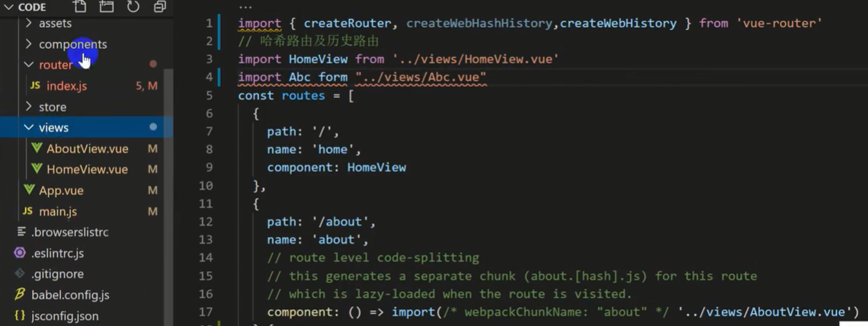
Task: Expand the components folder chevron
Action: pyautogui.click(x=29, y=43)
